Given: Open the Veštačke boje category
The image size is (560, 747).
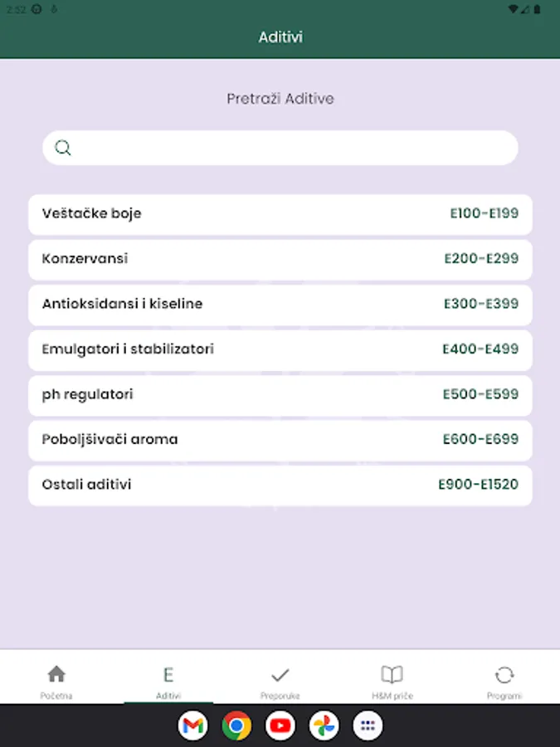Looking at the screenshot, I should pyautogui.click(x=280, y=214).
